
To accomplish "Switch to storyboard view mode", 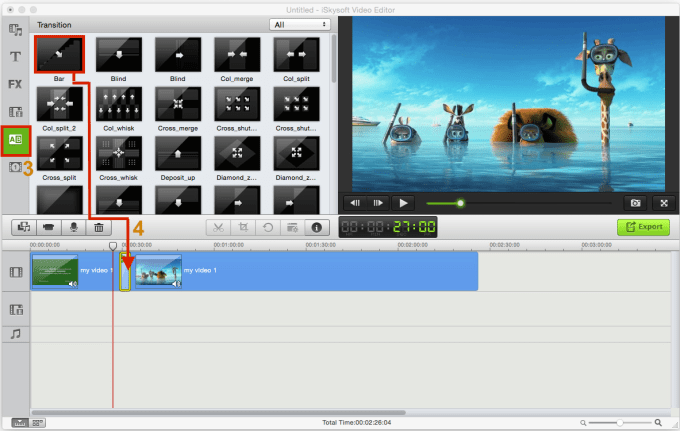I will [37, 422].
